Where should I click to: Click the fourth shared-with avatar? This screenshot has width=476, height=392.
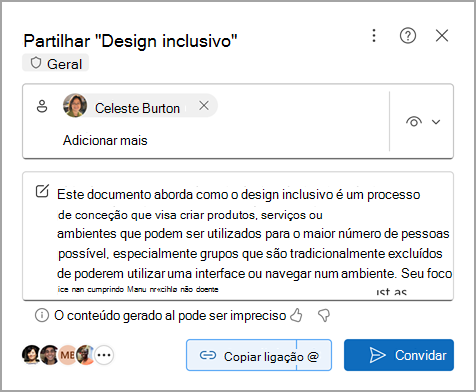tap(85, 355)
